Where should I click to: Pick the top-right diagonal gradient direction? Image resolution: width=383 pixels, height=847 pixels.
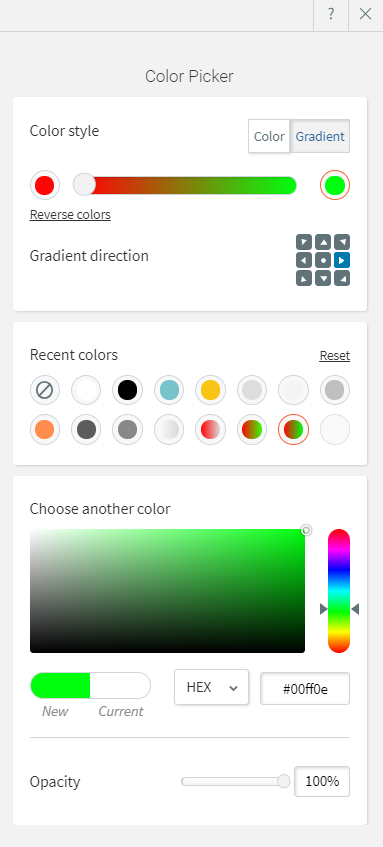[342, 242]
